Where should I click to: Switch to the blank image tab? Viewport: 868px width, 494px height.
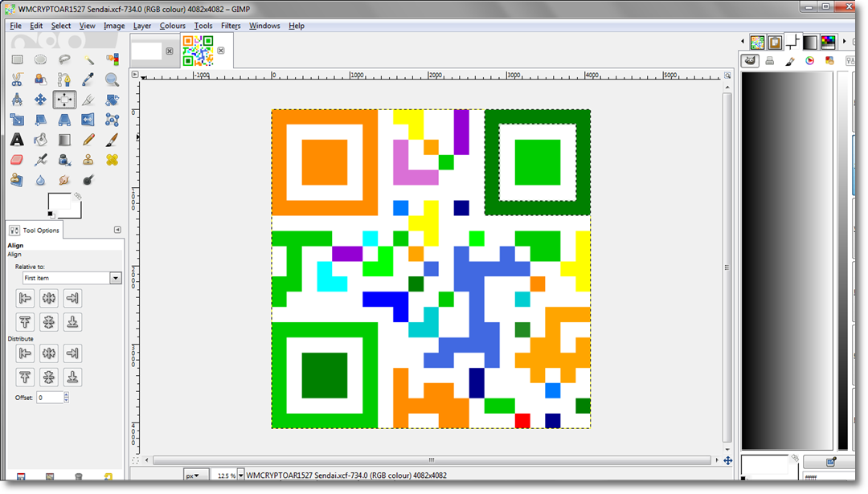pyautogui.click(x=147, y=51)
